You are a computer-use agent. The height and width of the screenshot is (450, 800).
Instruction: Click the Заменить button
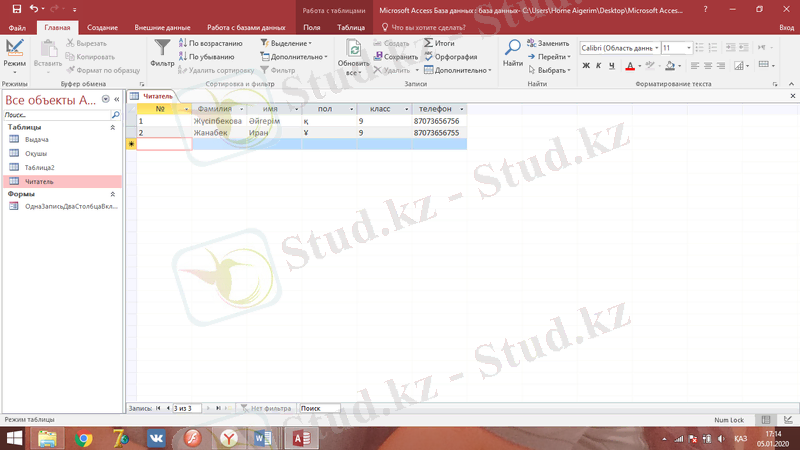point(548,44)
